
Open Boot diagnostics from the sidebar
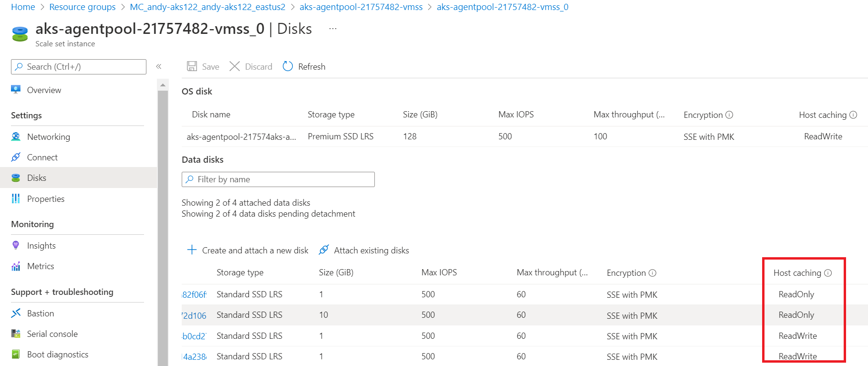pyautogui.click(x=57, y=355)
